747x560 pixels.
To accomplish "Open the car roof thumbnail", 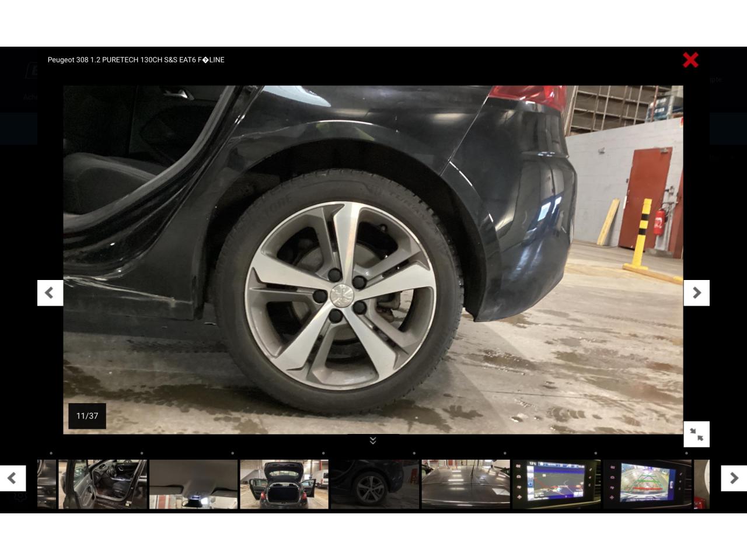I will 466,484.
